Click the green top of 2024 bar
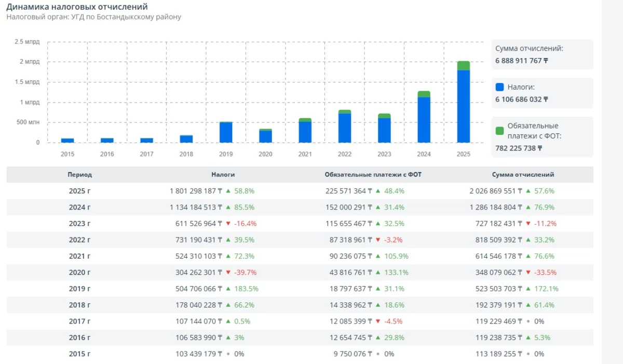The image size is (623, 364). (424, 94)
